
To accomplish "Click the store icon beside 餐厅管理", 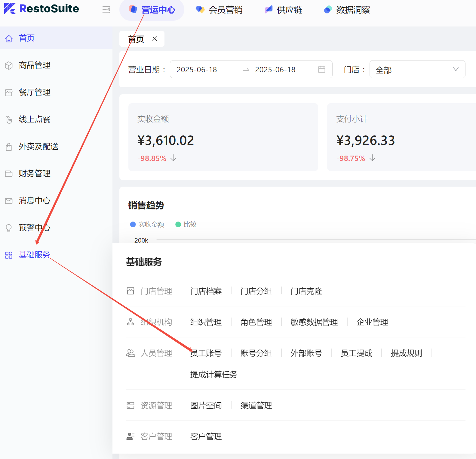I will (9, 92).
